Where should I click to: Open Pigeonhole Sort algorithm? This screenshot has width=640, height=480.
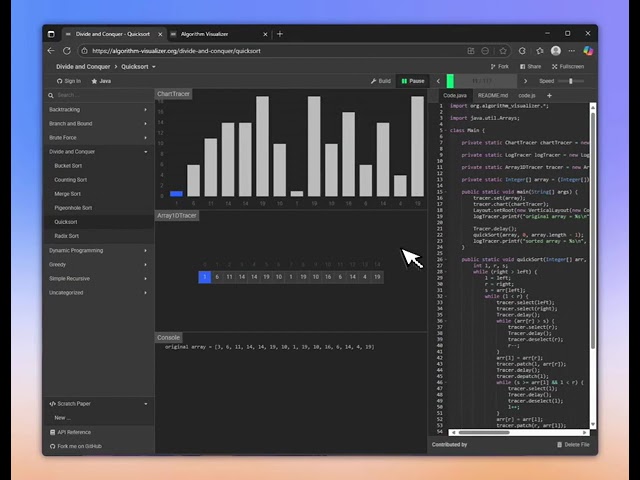pyautogui.click(x=98, y=208)
